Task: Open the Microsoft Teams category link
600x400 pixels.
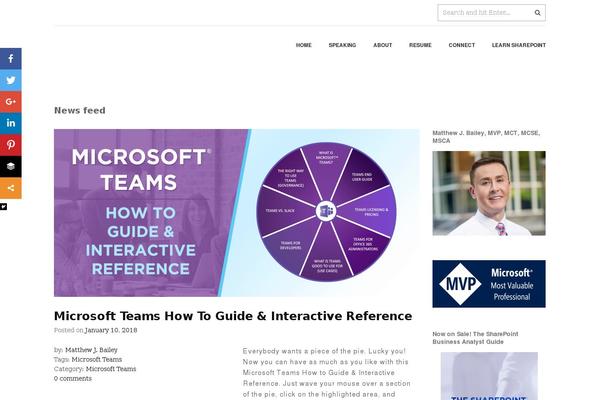Action: click(111, 369)
